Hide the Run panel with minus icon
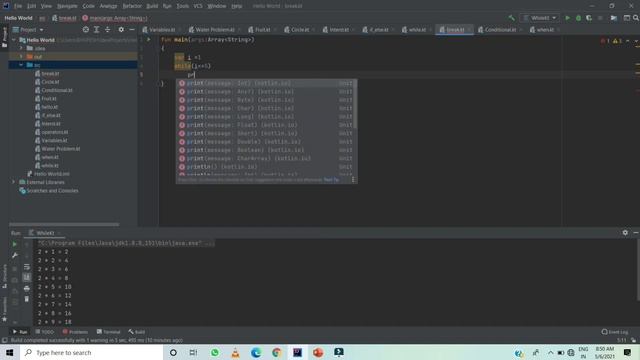The width and height of the screenshot is (640, 360). pos(636,233)
